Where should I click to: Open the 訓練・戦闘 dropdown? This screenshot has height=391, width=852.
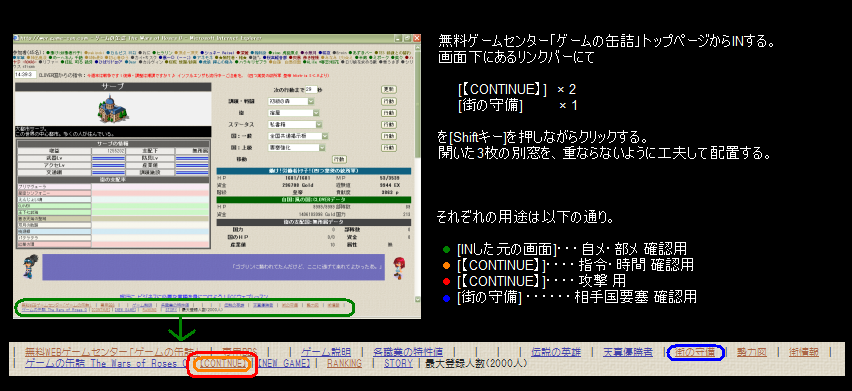(x=291, y=102)
